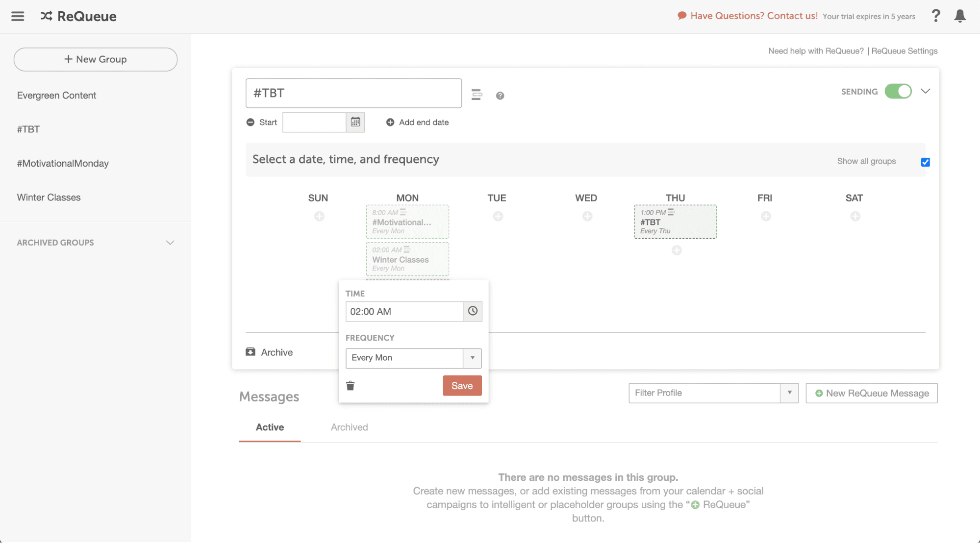The height and width of the screenshot is (543, 980).
Task: Click the green plus icon in empty message text
Action: tap(695, 505)
